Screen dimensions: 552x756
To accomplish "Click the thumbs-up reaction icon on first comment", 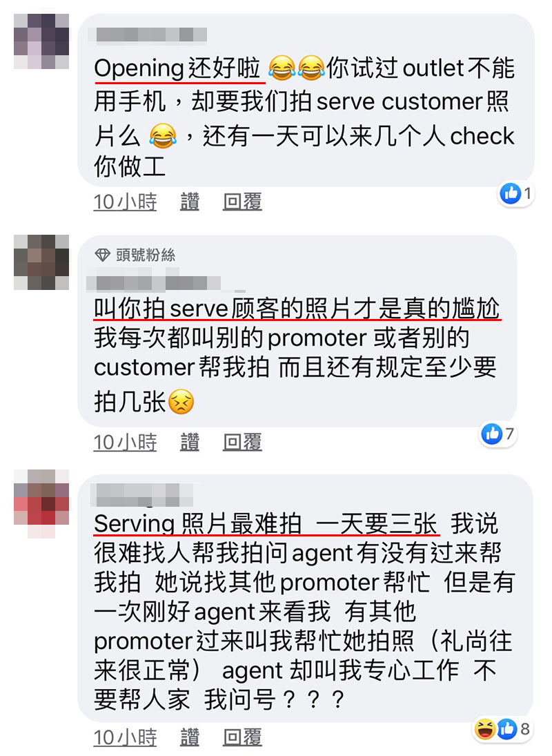I will click(x=511, y=194).
